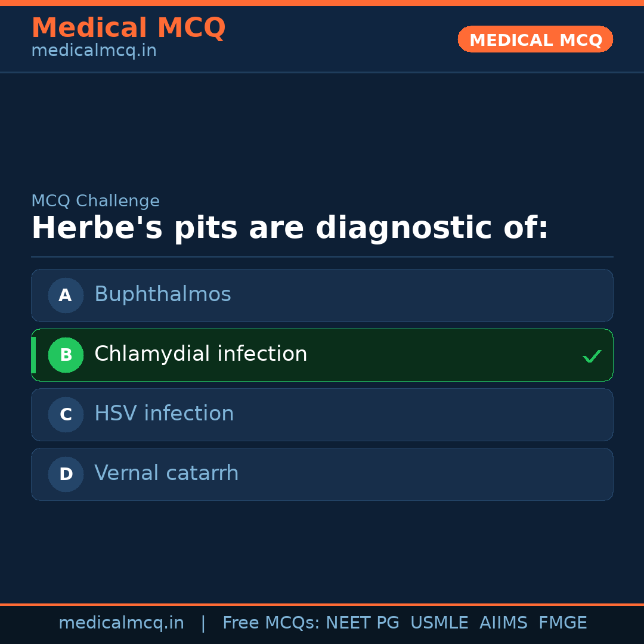The image size is (644, 644).
Task: Click the letter C circle badge
Action: coord(66,414)
